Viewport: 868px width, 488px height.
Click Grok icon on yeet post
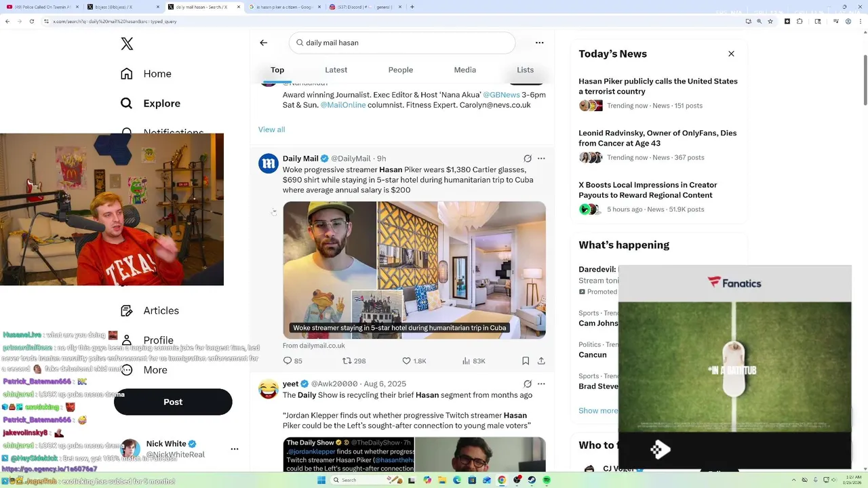point(528,384)
